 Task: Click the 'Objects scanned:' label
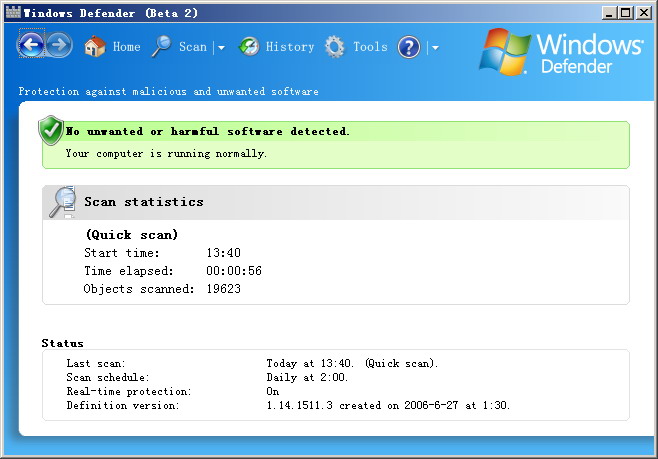tap(139, 289)
